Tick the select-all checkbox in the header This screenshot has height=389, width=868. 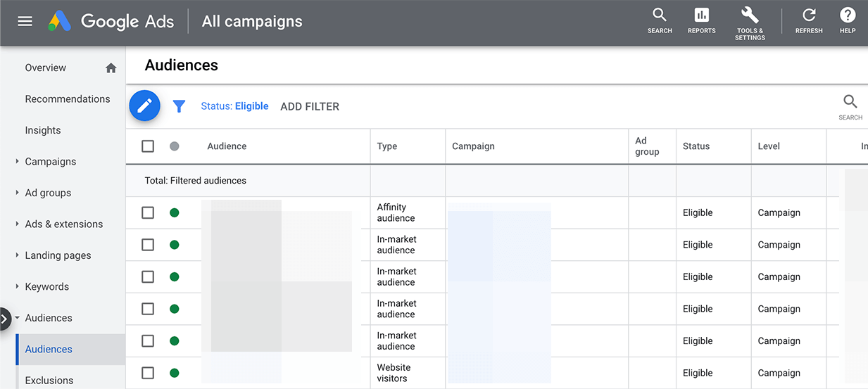[148, 146]
